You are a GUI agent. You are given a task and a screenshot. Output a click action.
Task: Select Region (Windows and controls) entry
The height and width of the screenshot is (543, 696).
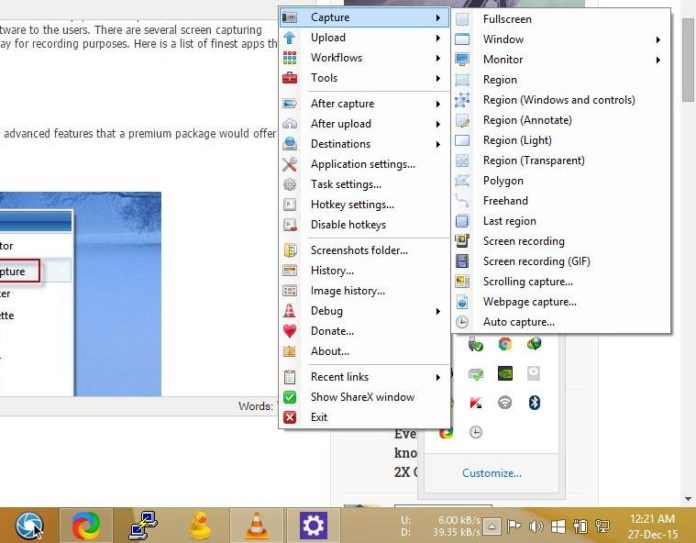pyautogui.click(x=561, y=100)
